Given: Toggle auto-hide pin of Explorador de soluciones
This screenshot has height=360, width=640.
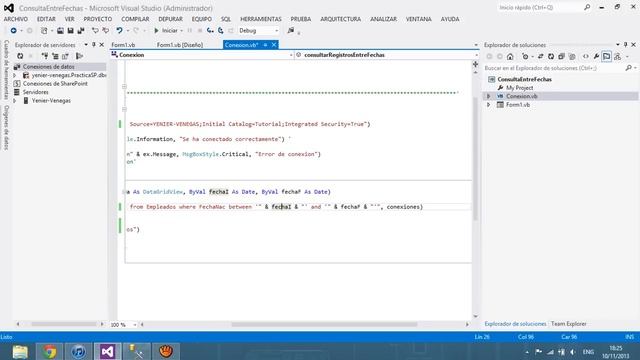Looking at the screenshot, I should pos(626,45).
